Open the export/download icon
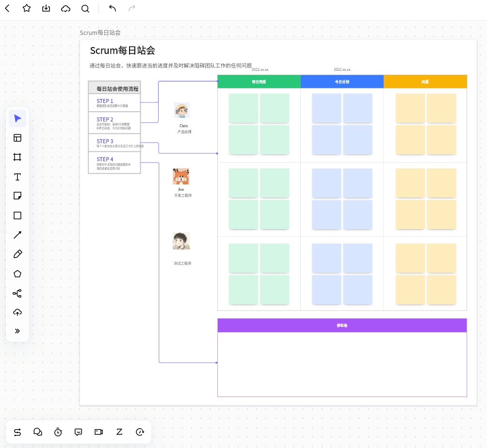 [x=46, y=8]
